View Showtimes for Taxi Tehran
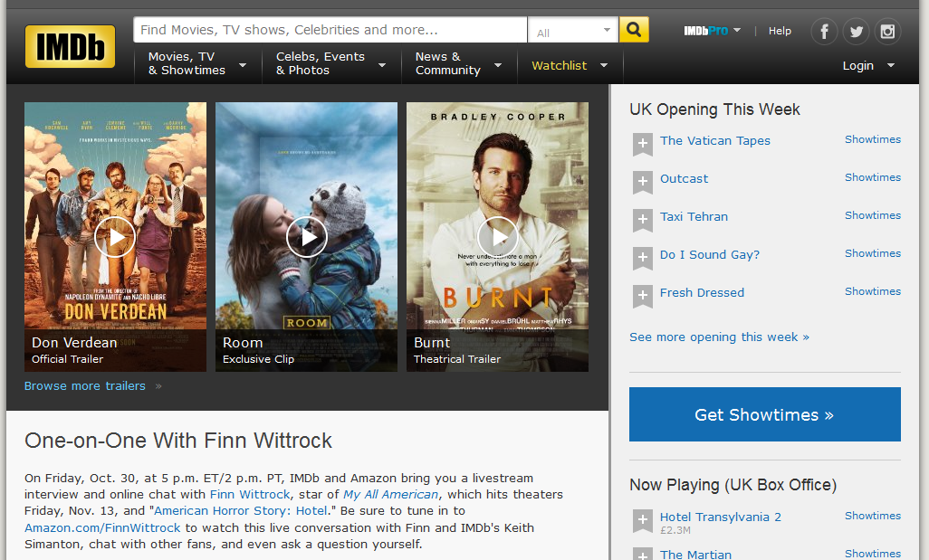The image size is (929, 560). click(x=873, y=215)
